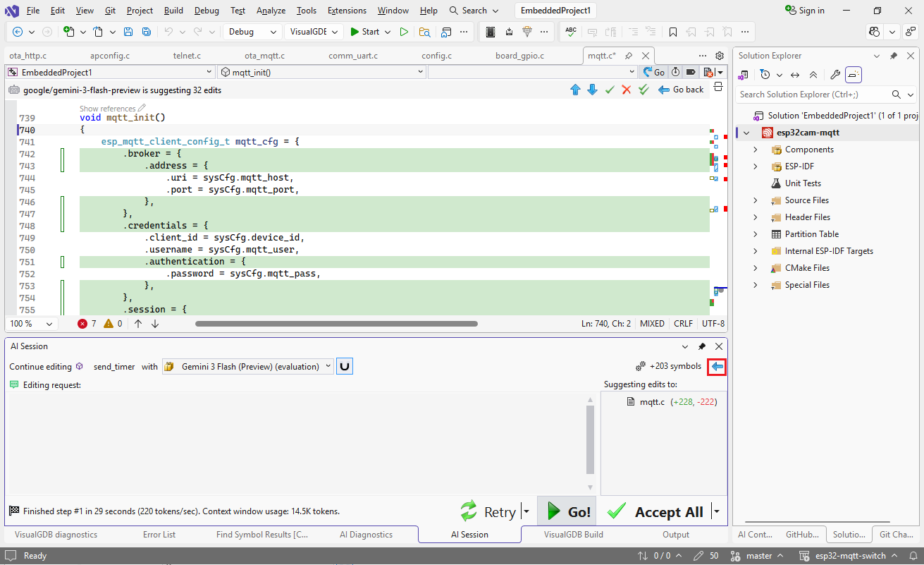This screenshot has height=565, width=924.
Task: Click the wrench icon in Solution Explorer toolbar
Action: tap(835, 75)
